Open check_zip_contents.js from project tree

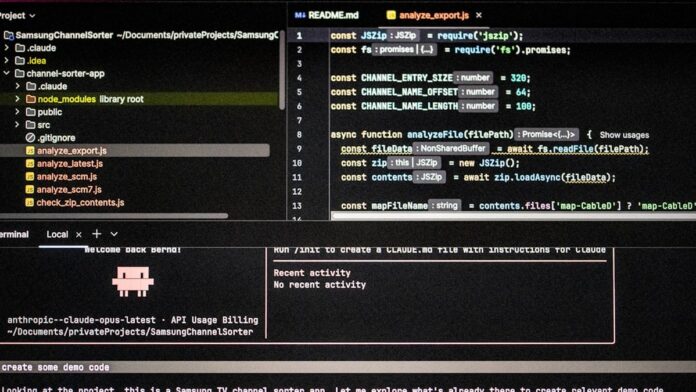80,202
